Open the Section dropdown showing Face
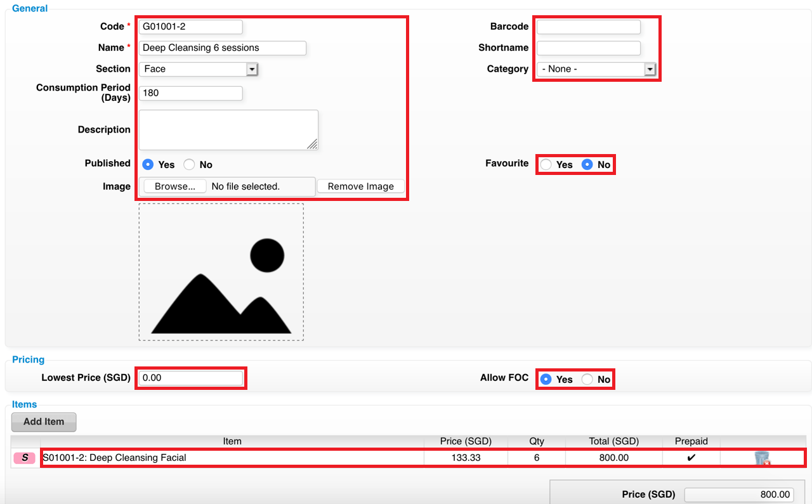The height and width of the screenshot is (504, 812). pyautogui.click(x=198, y=69)
